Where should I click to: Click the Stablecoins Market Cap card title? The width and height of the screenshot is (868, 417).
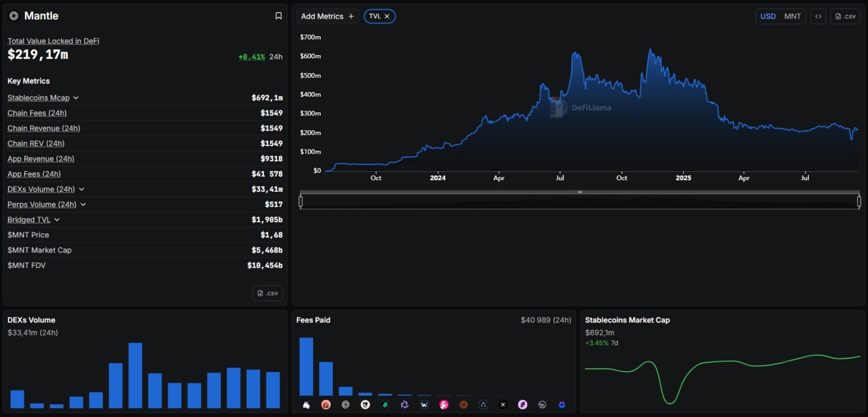tap(627, 320)
